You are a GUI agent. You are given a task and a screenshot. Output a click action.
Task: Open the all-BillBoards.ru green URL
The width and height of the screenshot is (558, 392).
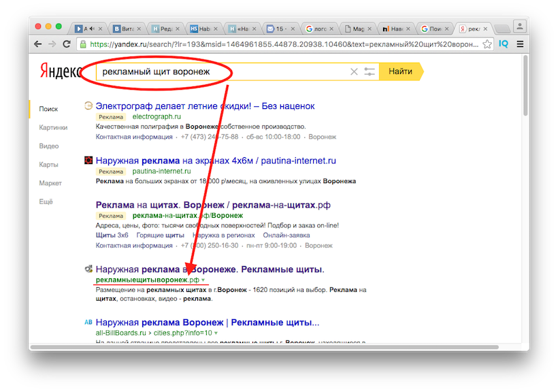154,333
